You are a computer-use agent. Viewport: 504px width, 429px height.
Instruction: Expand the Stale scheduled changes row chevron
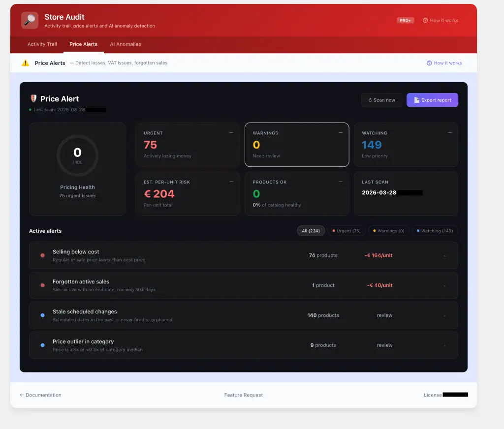click(444, 316)
